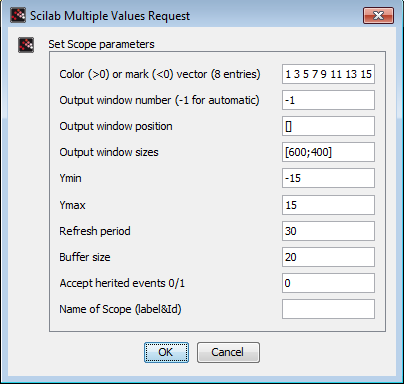Image resolution: width=412 pixels, height=384 pixels.
Task: Click the Buffer size label
Action: (85, 257)
